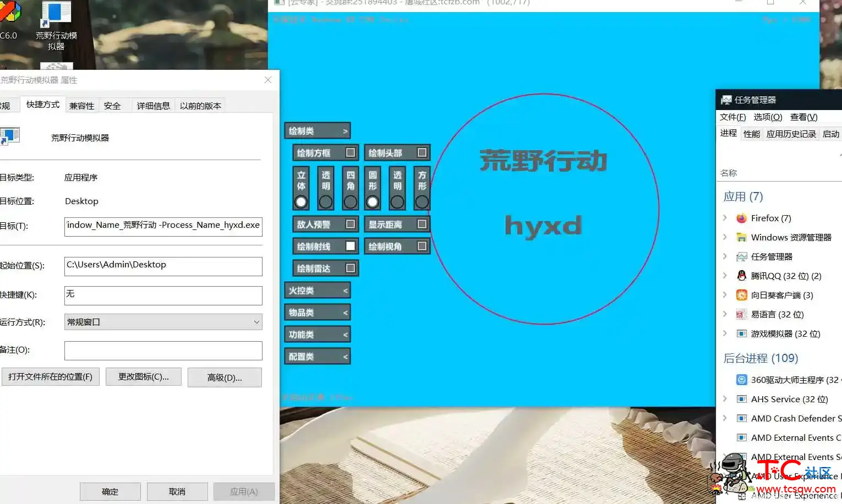Click the 起始位置(S) input field
The width and height of the screenshot is (842, 504).
[163, 266]
